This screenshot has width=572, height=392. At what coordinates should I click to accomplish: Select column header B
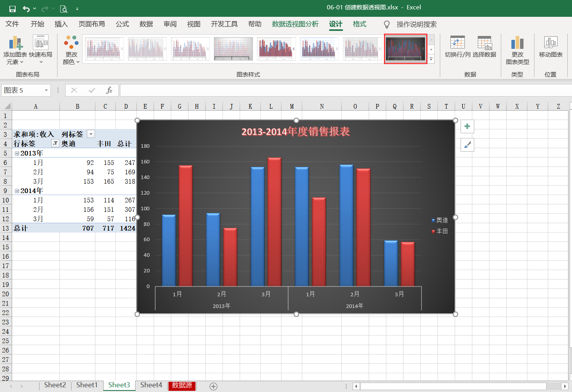tap(77, 106)
